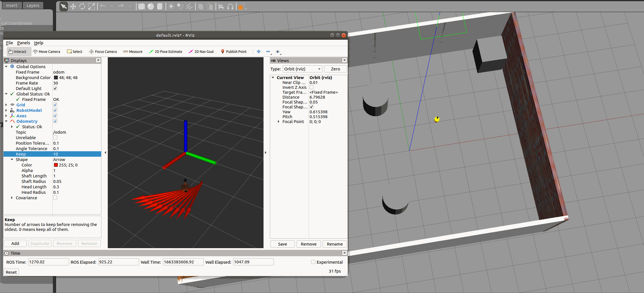The height and width of the screenshot is (293, 644).
Task: Switch to the Layers tab in Gazebo
Action: (33, 5)
